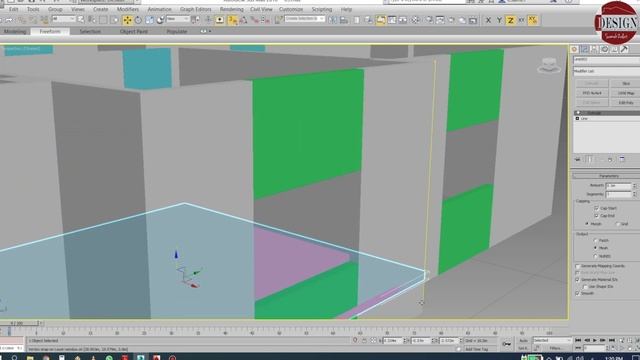Toggle the Angle Snap button
Viewport: 640px width, 360px height.
click(244, 20)
